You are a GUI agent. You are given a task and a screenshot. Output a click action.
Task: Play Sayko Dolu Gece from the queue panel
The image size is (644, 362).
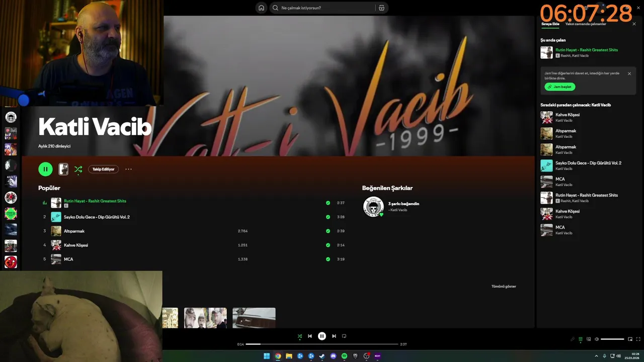pyautogui.click(x=588, y=163)
